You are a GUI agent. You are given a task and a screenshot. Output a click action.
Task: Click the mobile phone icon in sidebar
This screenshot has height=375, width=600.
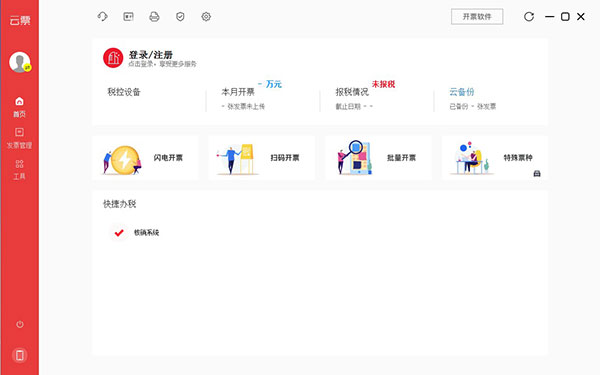(x=20, y=355)
